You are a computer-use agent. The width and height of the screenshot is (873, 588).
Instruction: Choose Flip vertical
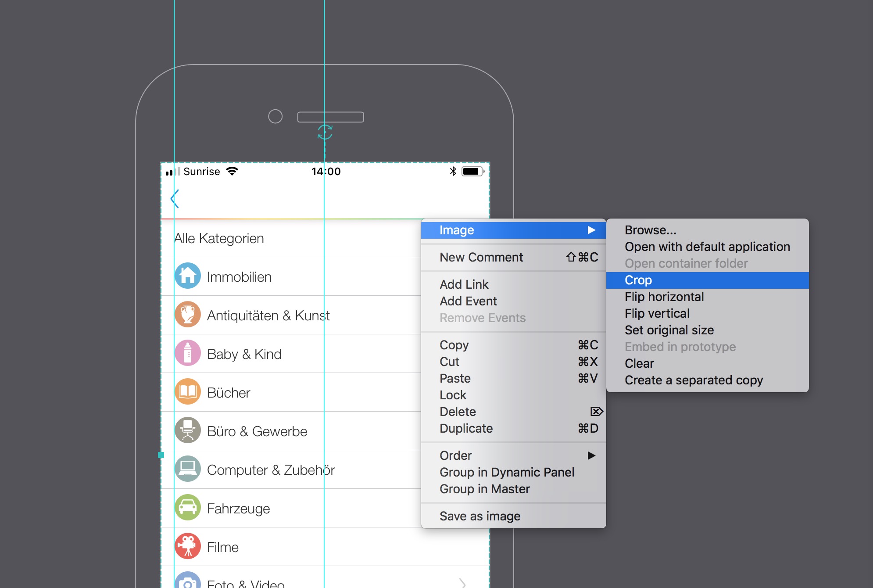click(707, 313)
